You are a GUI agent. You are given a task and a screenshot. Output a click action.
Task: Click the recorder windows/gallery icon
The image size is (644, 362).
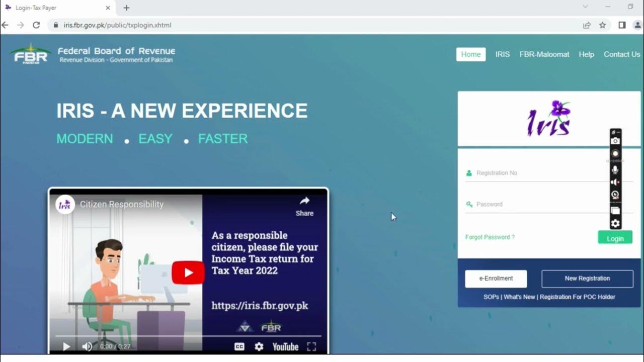(615, 211)
